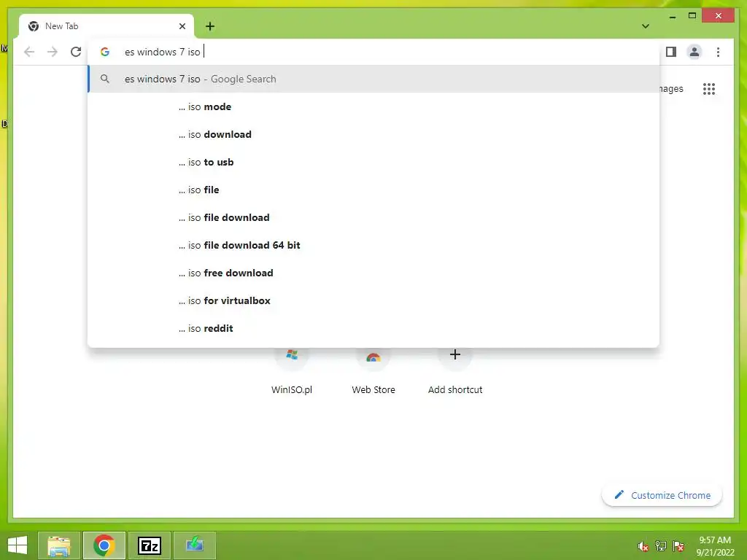747x560 pixels.
Task: Select 'iso file download 64 bit' suggestion
Action: 374,245
